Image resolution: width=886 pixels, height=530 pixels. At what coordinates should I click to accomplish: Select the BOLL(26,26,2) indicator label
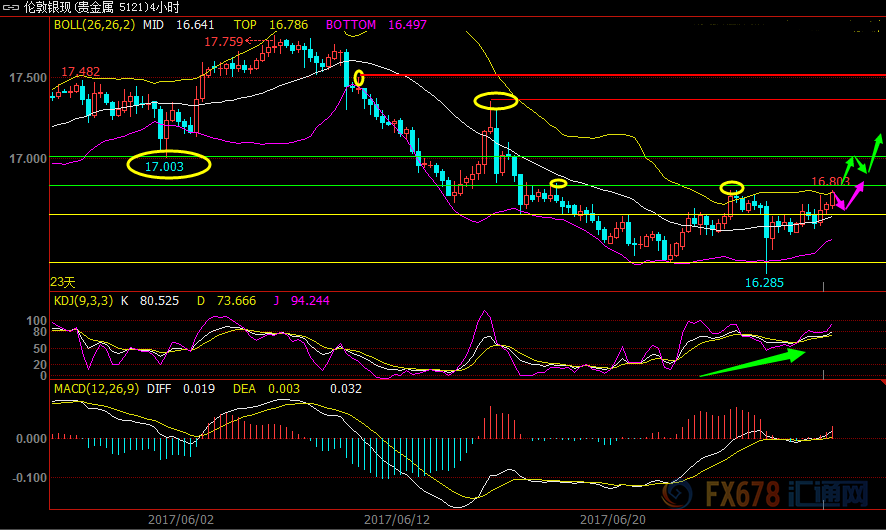pos(94,24)
